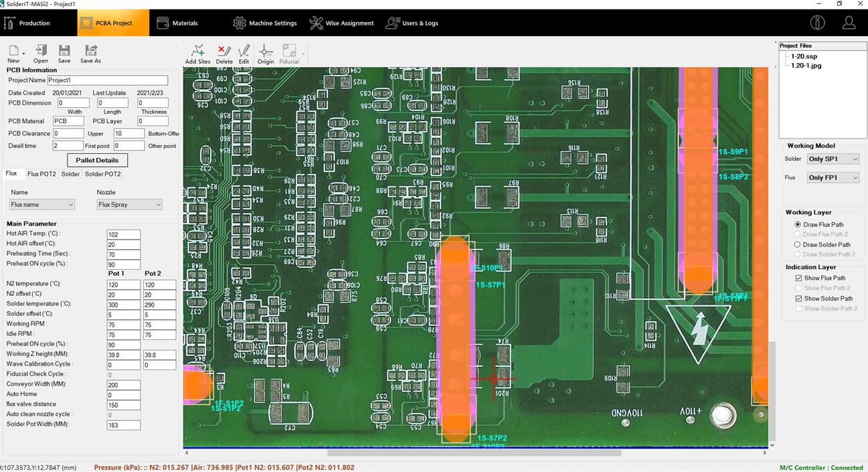Click the Pallet Details button
868x472 pixels.
97,161
